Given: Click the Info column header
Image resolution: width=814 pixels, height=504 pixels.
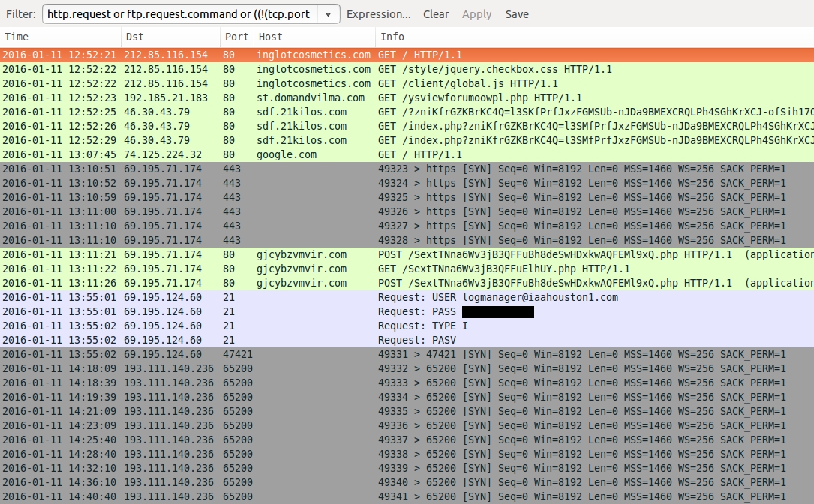Looking at the screenshot, I should (x=593, y=37).
